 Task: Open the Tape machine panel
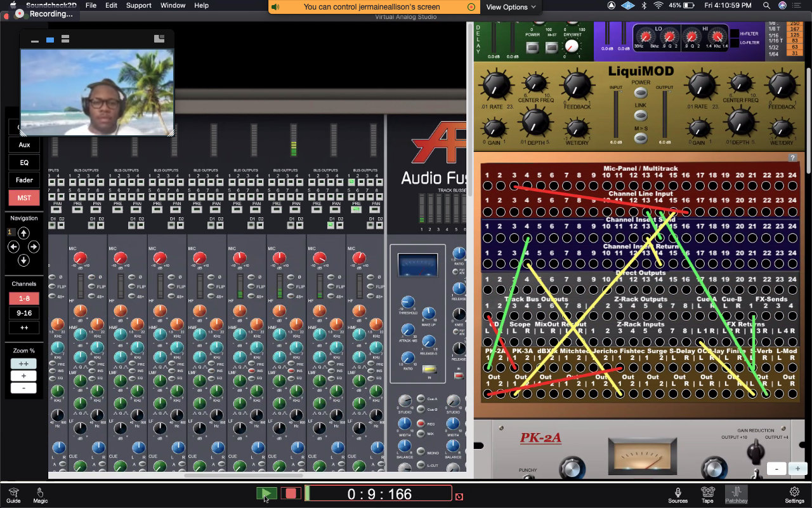[x=707, y=495]
